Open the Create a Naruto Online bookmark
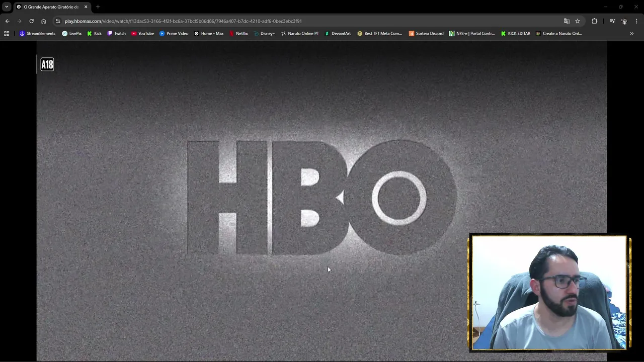 (x=558, y=34)
